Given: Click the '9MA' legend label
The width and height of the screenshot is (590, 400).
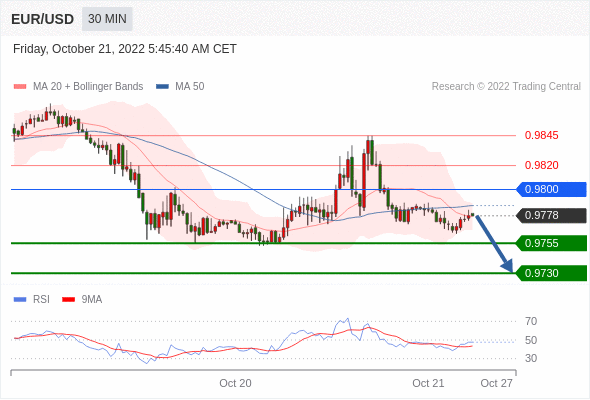Looking at the screenshot, I should click(92, 300).
